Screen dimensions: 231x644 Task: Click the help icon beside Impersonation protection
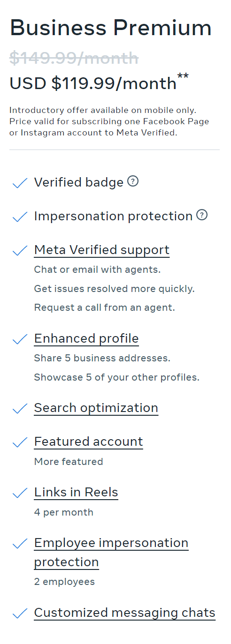coord(202,215)
